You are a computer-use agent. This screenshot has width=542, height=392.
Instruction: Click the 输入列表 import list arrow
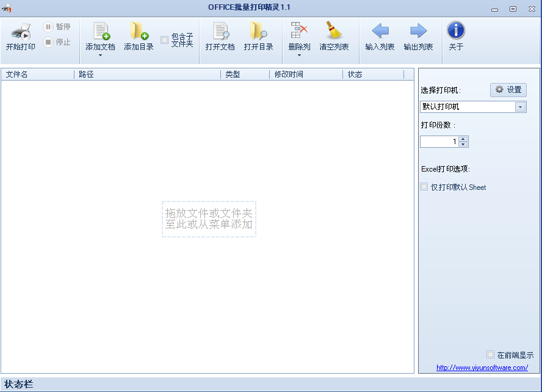tap(380, 32)
